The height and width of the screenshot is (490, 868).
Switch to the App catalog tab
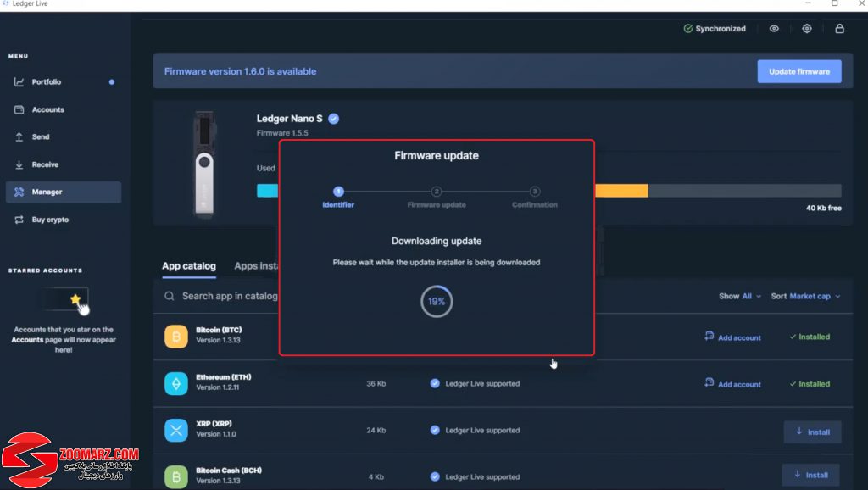tap(189, 266)
